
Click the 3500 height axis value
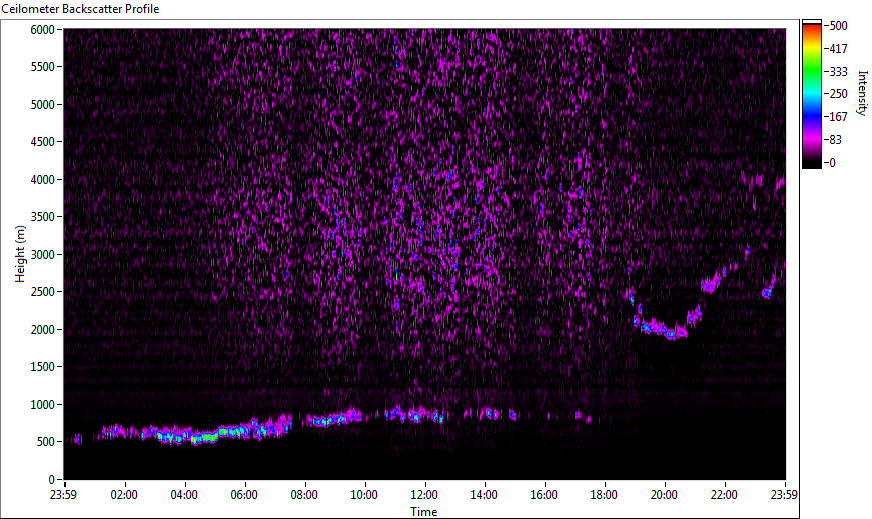point(42,217)
